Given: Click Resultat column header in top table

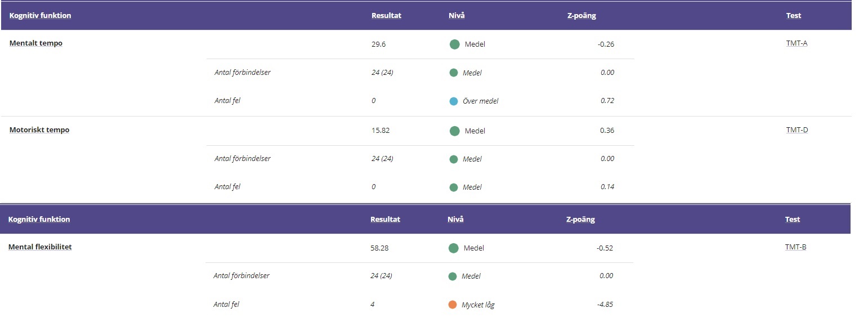Looking at the screenshot, I should click(386, 16).
